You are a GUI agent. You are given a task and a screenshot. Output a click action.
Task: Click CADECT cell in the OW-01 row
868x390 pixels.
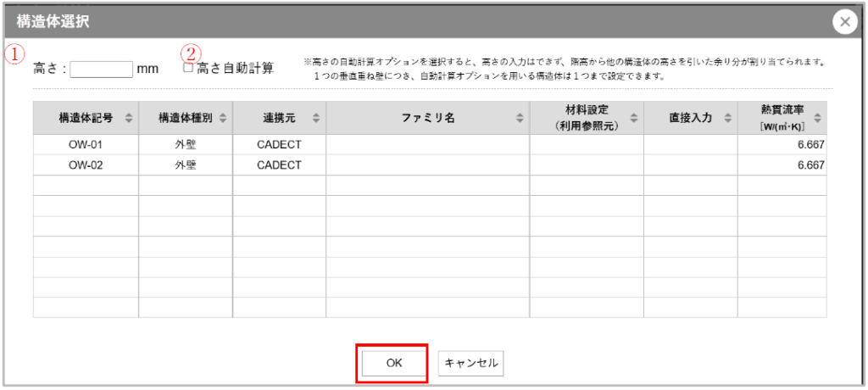point(279,145)
